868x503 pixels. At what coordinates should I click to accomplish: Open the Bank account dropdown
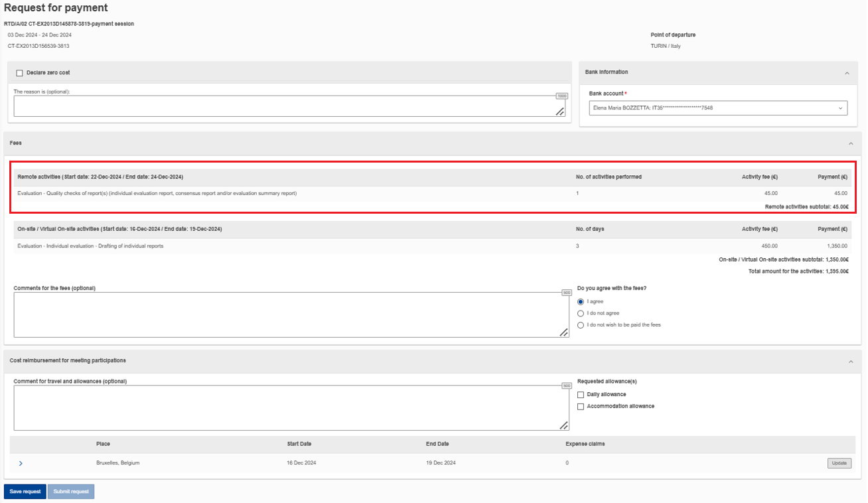[718, 108]
